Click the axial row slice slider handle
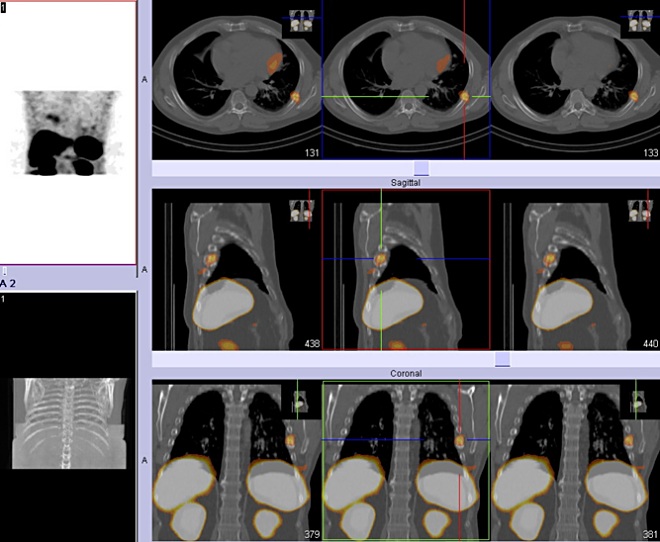Viewport: 660px width, 542px height. point(421,168)
